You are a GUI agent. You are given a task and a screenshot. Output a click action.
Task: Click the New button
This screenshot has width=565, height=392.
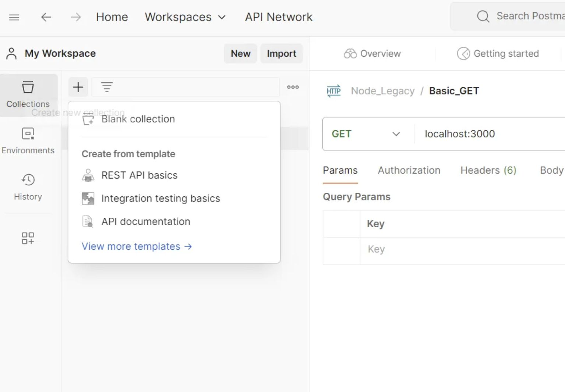(x=240, y=53)
